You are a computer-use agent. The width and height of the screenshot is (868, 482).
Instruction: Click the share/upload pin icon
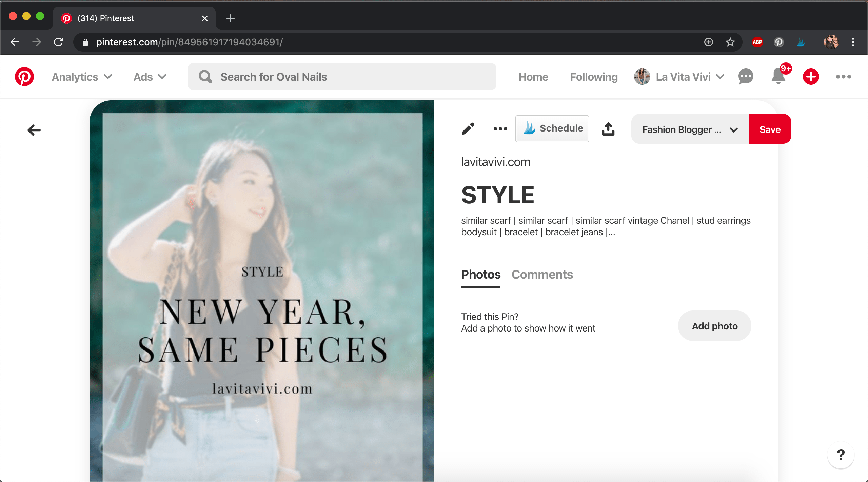(608, 129)
